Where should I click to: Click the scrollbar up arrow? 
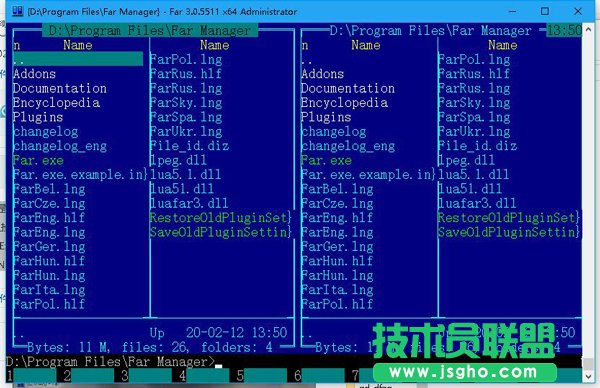[589, 29]
